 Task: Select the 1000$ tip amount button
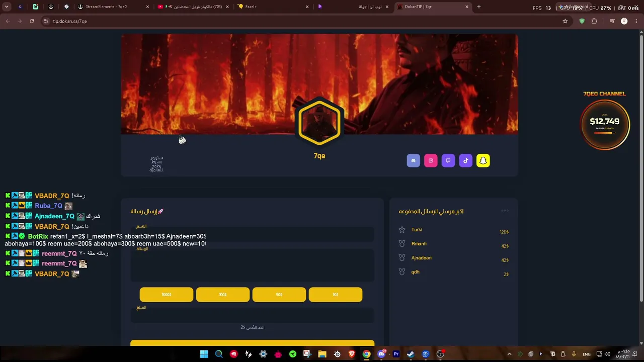pyautogui.click(x=167, y=295)
